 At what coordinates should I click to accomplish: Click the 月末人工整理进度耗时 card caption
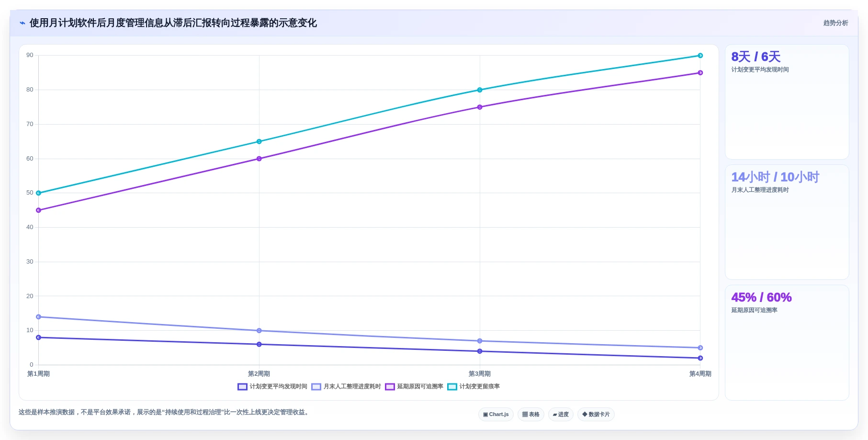[x=760, y=190]
